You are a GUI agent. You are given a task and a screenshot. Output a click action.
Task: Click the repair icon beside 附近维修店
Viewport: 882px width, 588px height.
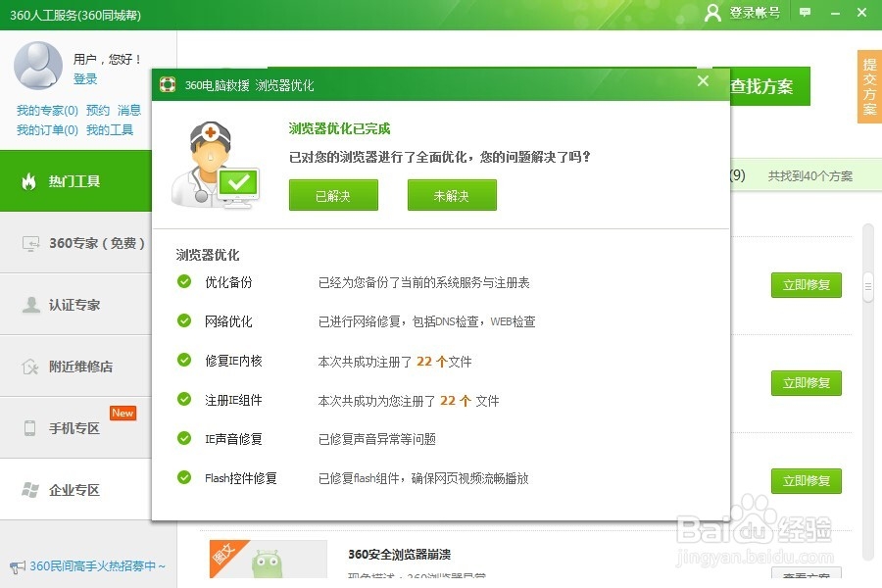(x=29, y=367)
